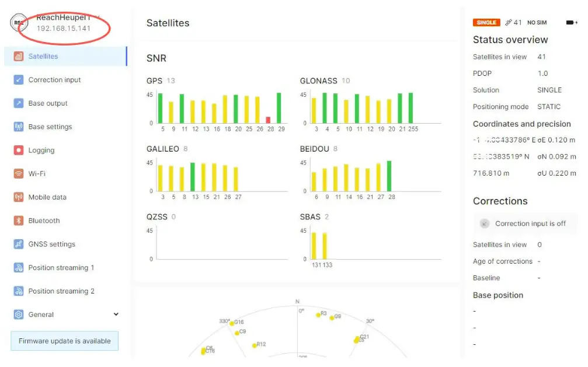Click the PDOP value 1.0

point(542,74)
